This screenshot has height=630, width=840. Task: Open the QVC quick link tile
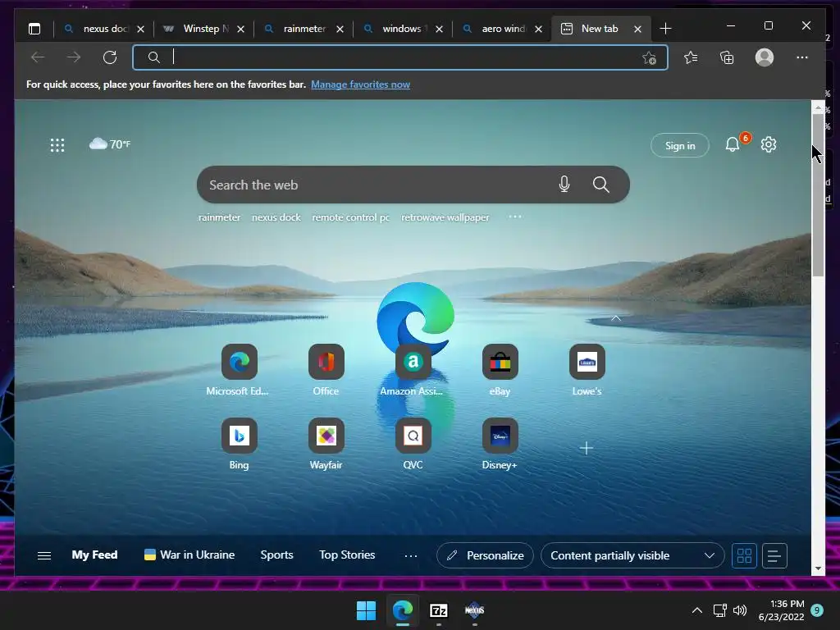[x=413, y=436]
